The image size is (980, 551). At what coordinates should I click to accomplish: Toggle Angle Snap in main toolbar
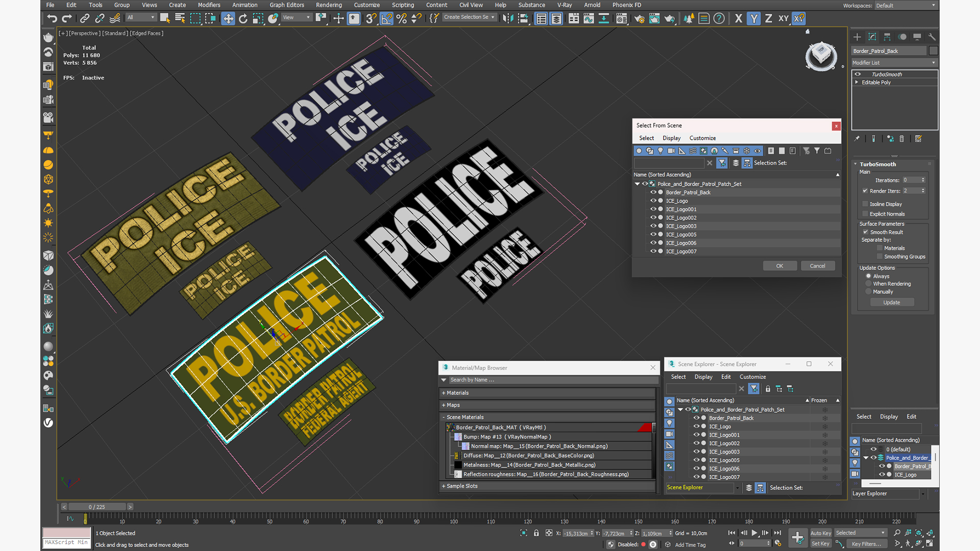click(387, 18)
